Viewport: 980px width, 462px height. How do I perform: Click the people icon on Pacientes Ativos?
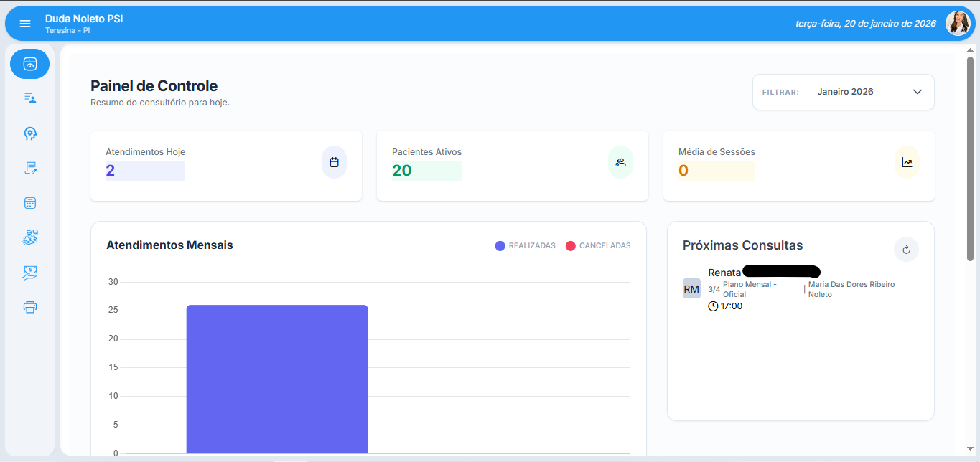pos(620,162)
